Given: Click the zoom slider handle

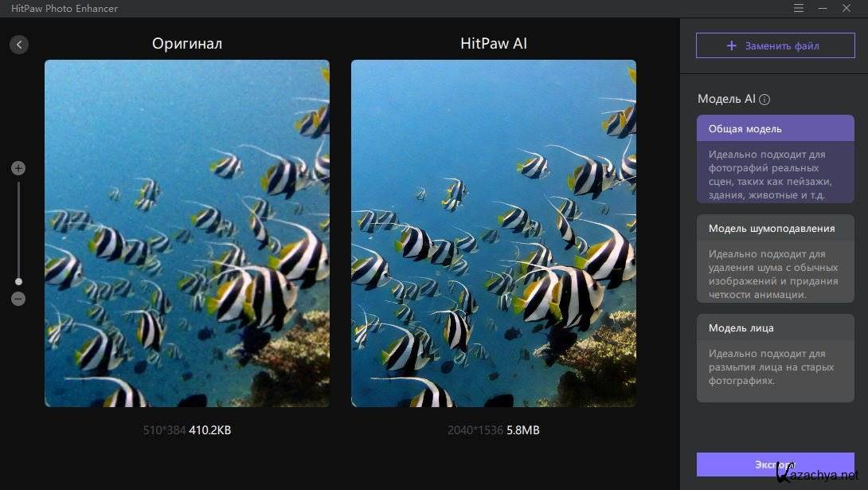Looking at the screenshot, I should [18, 281].
